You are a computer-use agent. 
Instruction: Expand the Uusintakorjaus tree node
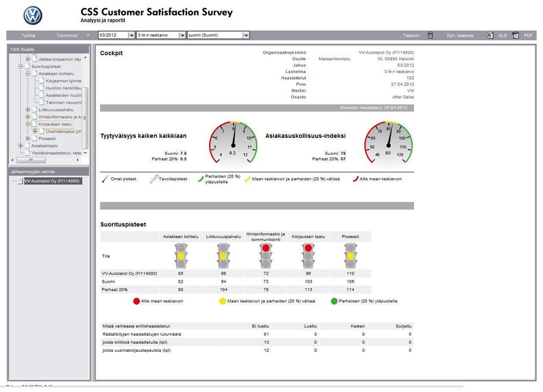point(35,131)
